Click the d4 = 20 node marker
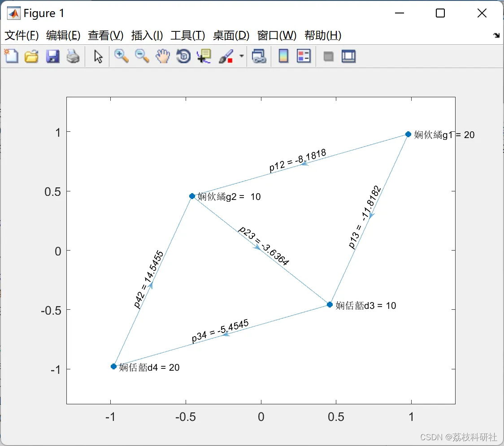Screen dimensions: 504x446 pos(113,366)
